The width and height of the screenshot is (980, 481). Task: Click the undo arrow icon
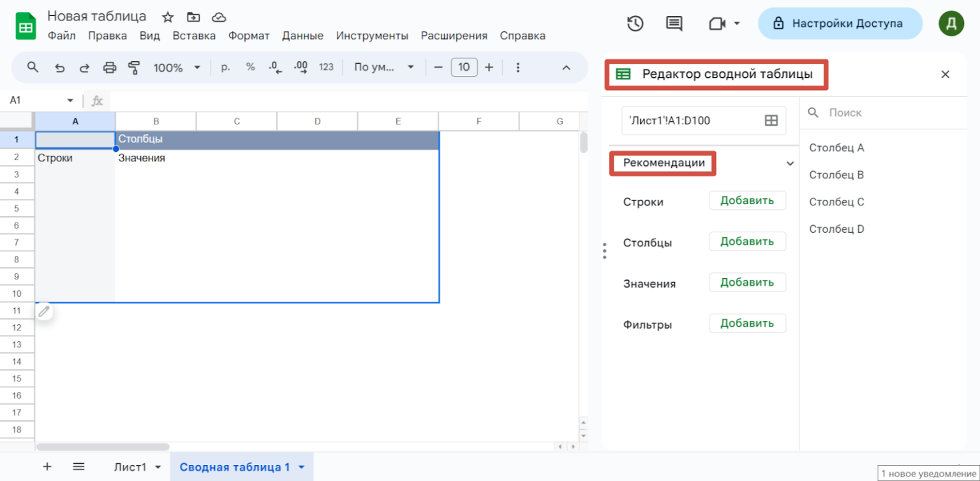point(59,68)
